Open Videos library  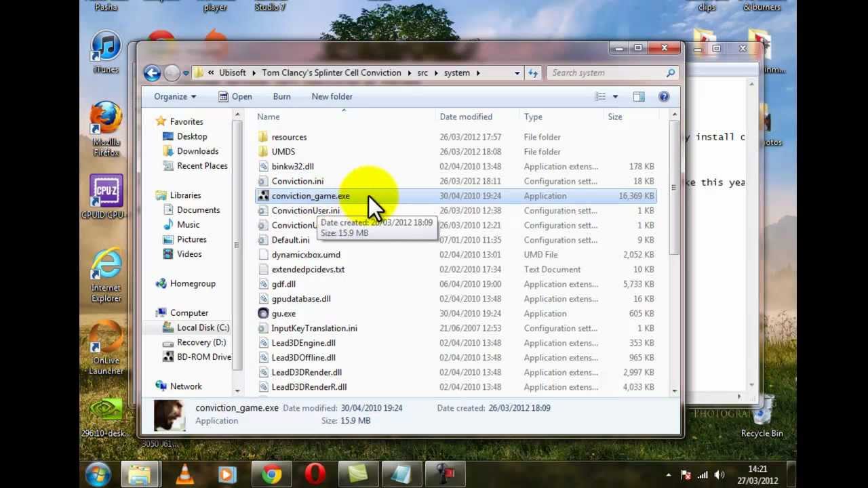pyautogui.click(x=189, y=254)
